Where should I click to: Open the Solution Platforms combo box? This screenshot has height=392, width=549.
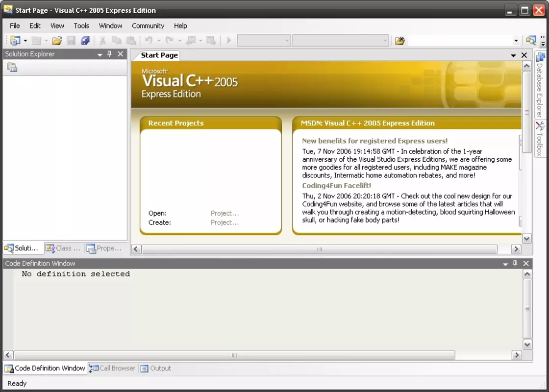click(x=341, y=41)
